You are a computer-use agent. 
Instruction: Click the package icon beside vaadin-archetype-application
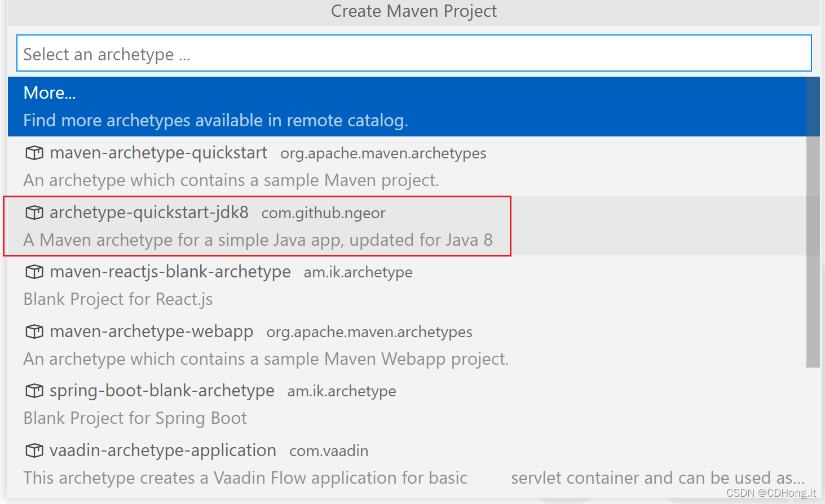pos(34,450)
